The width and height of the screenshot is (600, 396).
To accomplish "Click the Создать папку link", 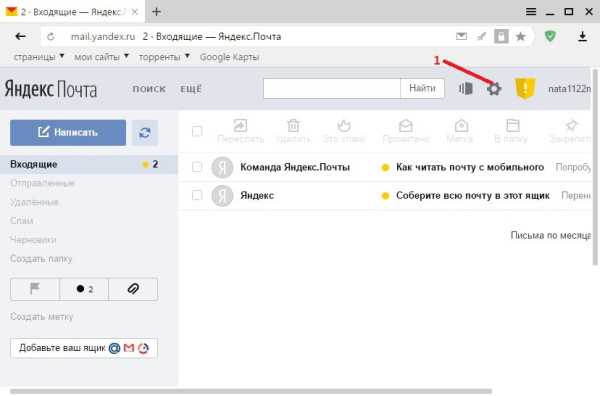I will [x=41, y=259].
